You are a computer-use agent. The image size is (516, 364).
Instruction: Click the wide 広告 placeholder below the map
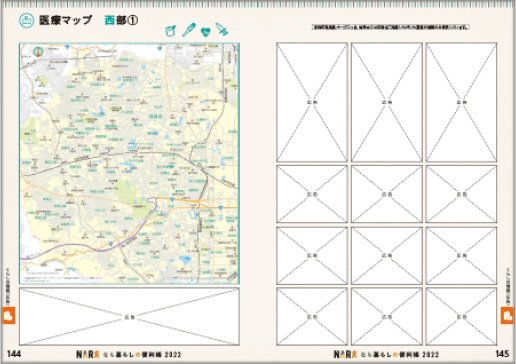tap(129, 316)
